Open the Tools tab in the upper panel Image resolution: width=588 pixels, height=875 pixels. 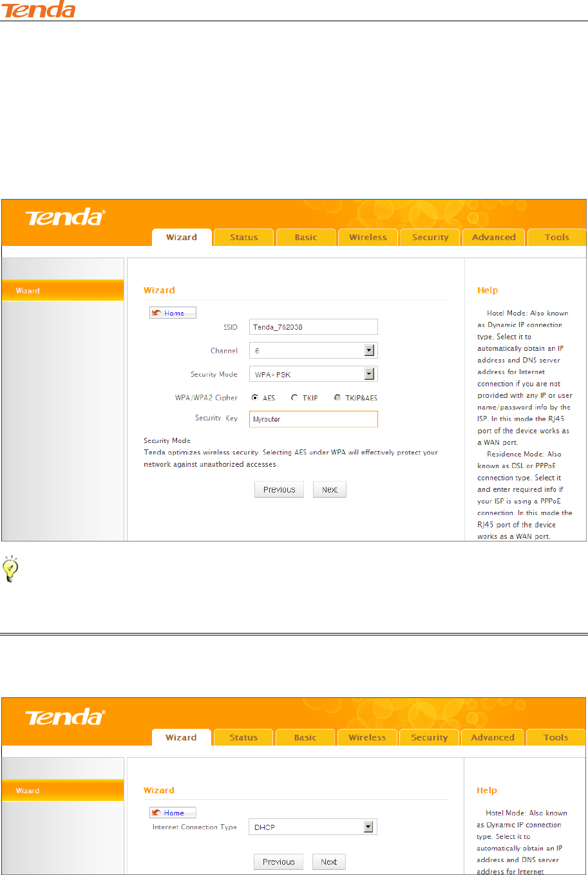(557, 238)
